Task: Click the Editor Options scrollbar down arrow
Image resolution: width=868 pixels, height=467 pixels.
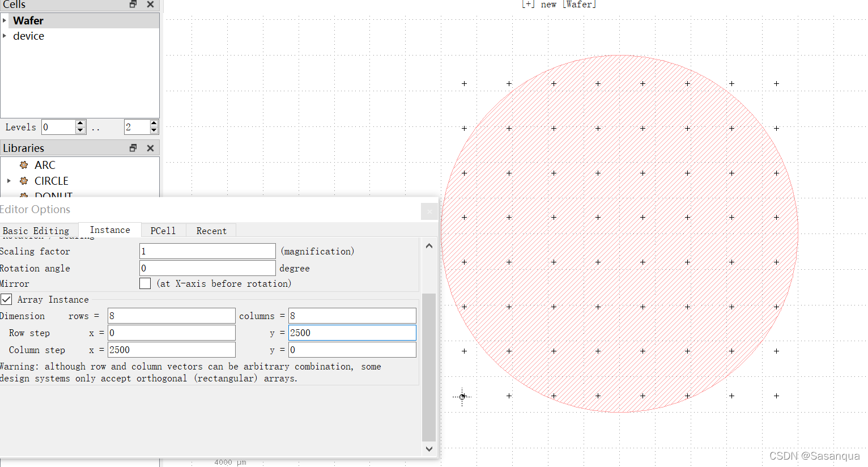Action: (429, 449)
